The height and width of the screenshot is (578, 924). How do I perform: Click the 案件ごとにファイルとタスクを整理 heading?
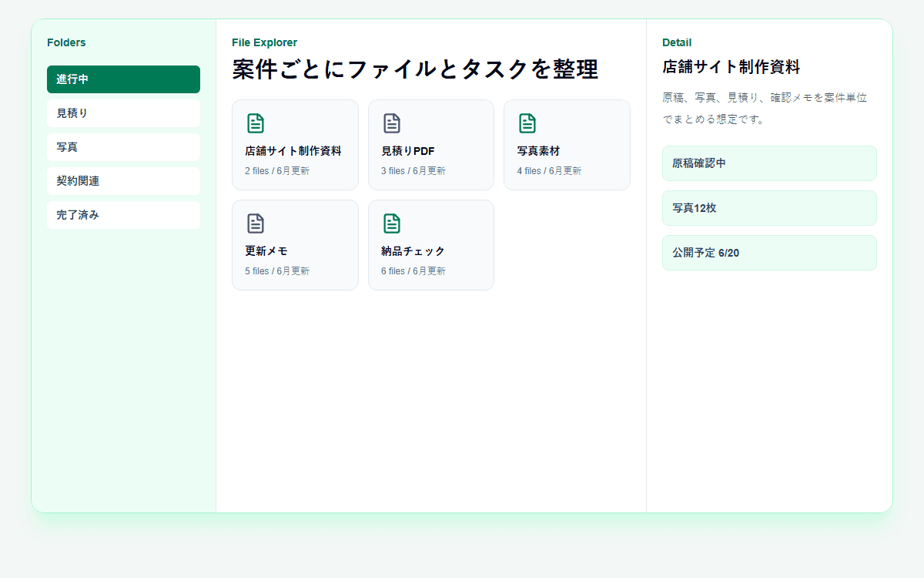pos(415,69)
